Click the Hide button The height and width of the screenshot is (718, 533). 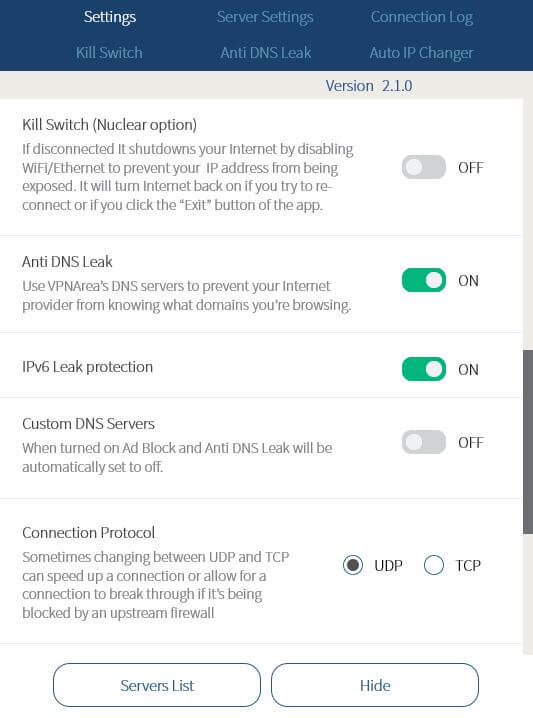pyautogui.click(x=375, y=685)
